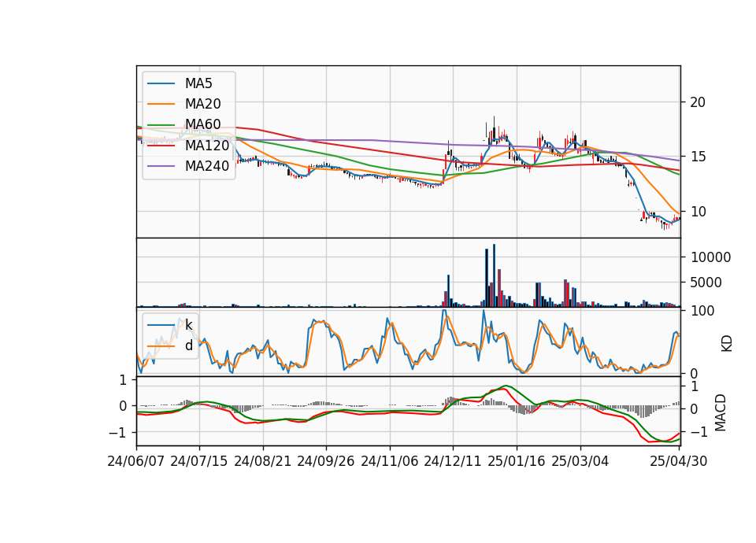Click the price axis value 20
756x543 pixels.
[698, 102]
